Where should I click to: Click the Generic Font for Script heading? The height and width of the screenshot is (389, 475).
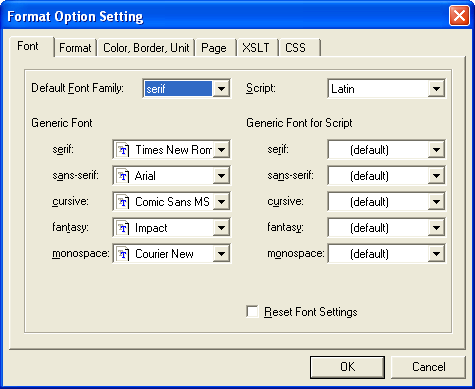click(x=299, y=123)
